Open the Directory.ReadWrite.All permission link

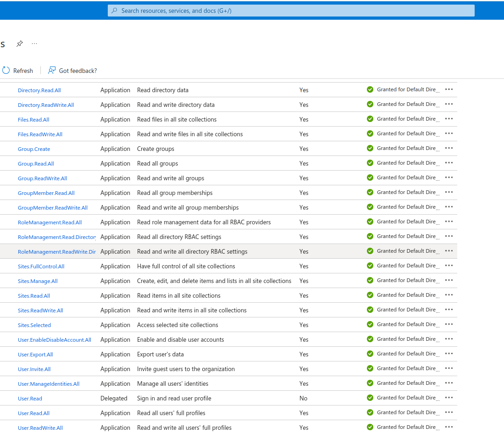click(x=46, y=105)
